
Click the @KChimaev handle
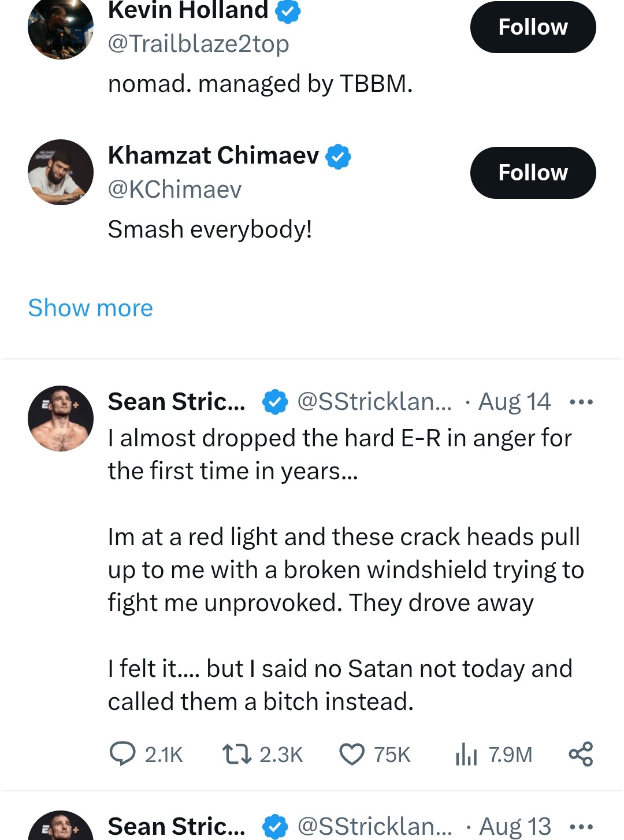[174, 190]
